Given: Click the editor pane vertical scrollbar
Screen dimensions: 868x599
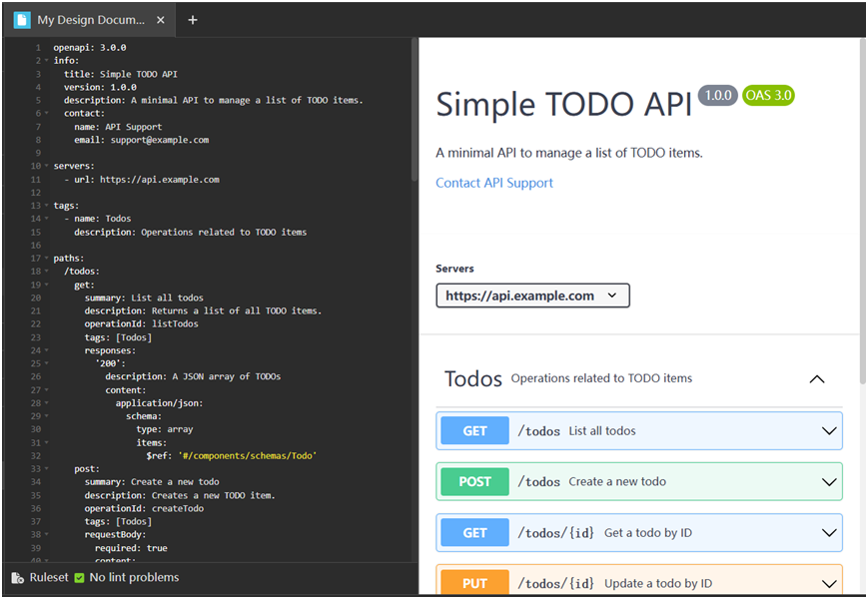Looking at the screenshot, I should pyautogui.click(x=415, y=111).
